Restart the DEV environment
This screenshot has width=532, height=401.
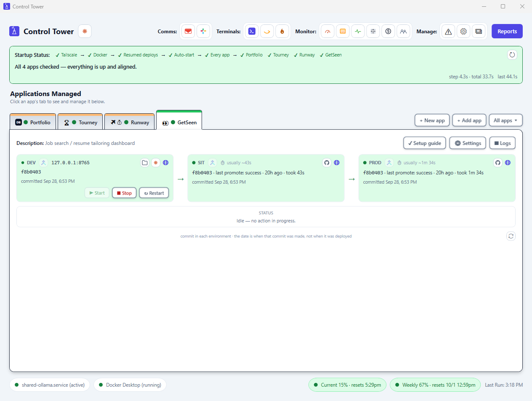click(x=154, y=193)
